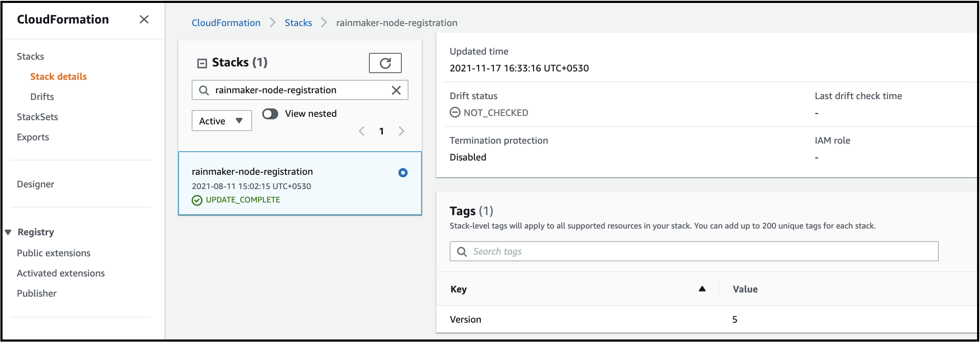The height and width of the screenshot is (342, 980).
Task: Click the UPDATE_COMPLETE status check icon
Action: tap(197, 200)
